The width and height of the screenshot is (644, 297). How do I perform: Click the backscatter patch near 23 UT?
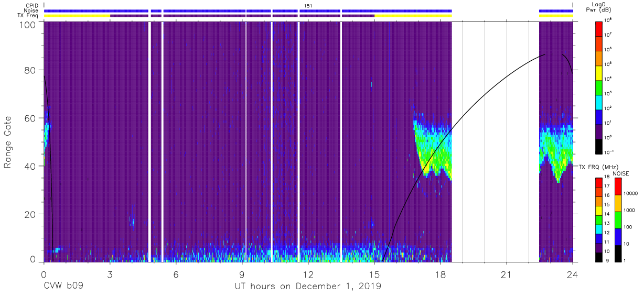pyautogui.click(x=556, y=152)
